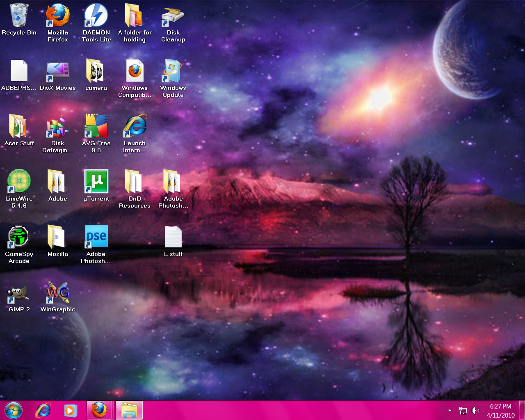Select the Disk Cleanup shortcut
The width and height of the screenshot is (525, 420).
pos(173,16)
